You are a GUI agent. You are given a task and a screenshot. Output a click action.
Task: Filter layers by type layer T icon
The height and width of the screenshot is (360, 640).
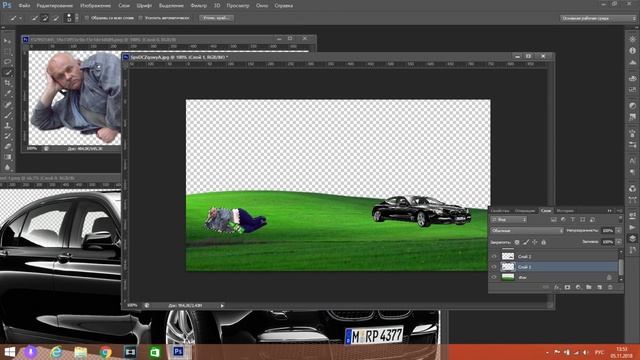tap(573, 220)
